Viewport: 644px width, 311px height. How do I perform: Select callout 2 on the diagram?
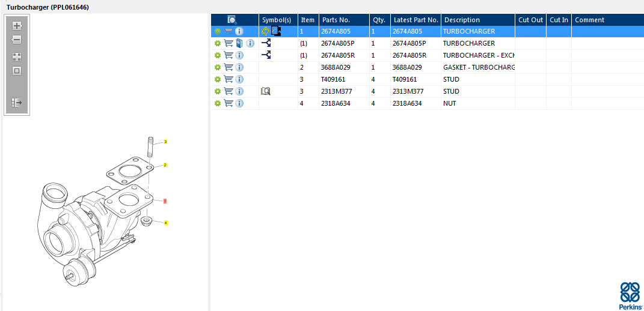pos(165,165)
